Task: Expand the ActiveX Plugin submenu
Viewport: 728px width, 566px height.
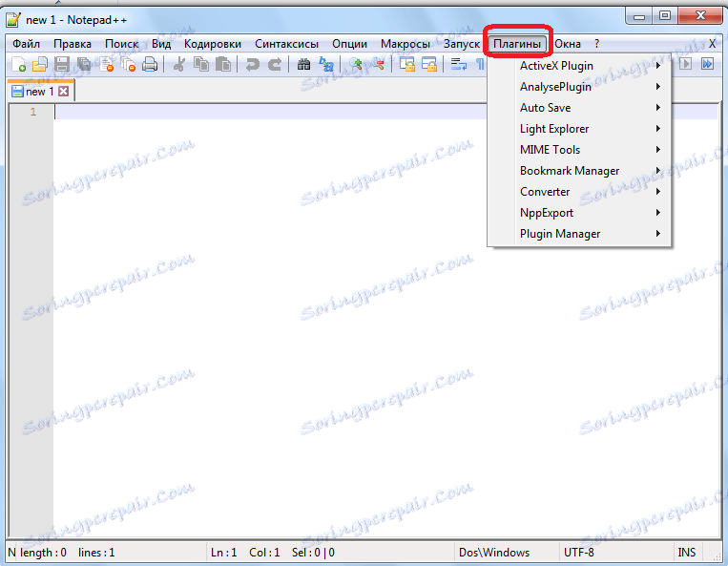Action: pyautogui.click(x=579, y=66)
